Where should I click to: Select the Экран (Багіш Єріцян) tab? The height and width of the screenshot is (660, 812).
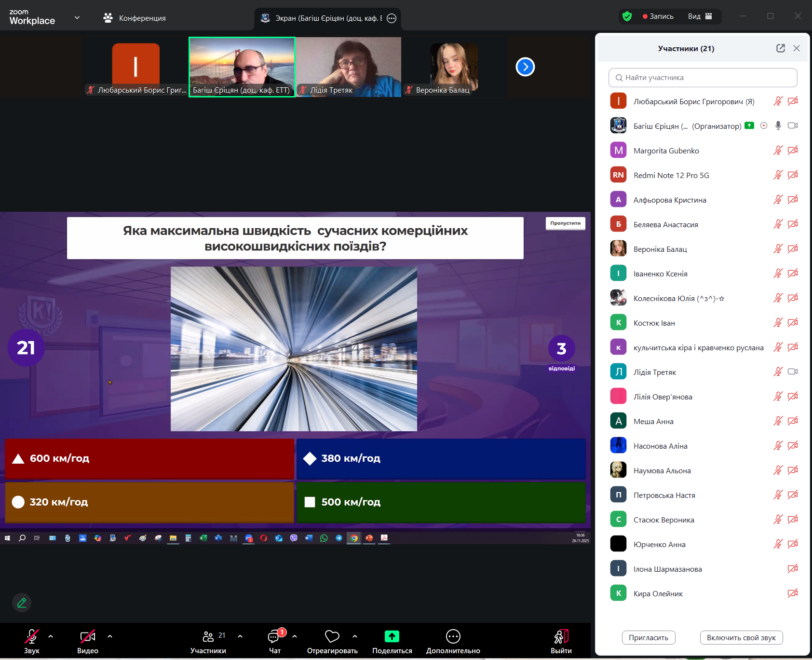click(x=327, y=18)
